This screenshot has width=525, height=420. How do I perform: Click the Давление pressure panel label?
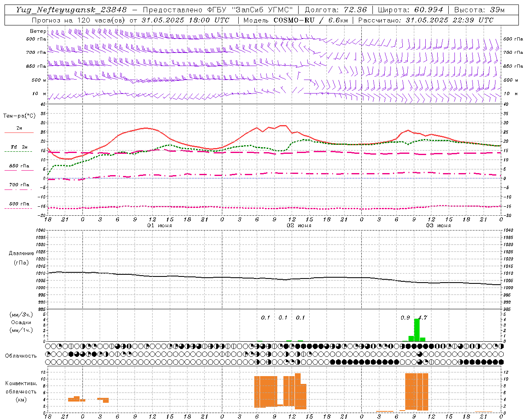[x=21, y=253]
